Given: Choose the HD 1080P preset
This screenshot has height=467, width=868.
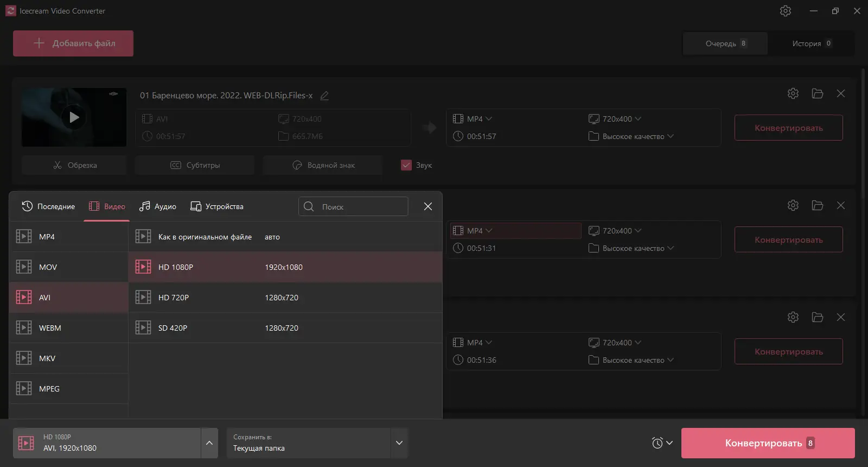Looking at the screenshot, I should pyautogui.click(x=285, y=267).
